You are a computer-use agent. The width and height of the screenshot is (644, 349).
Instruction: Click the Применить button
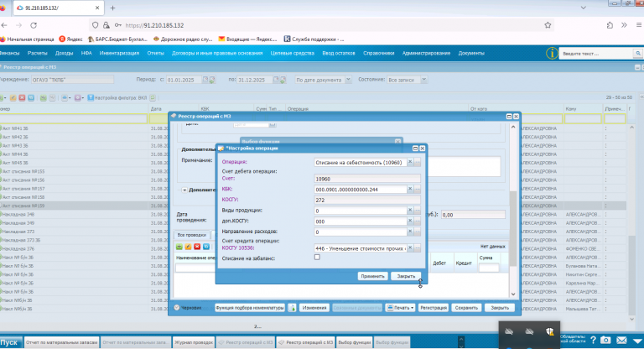pos(372,276)
